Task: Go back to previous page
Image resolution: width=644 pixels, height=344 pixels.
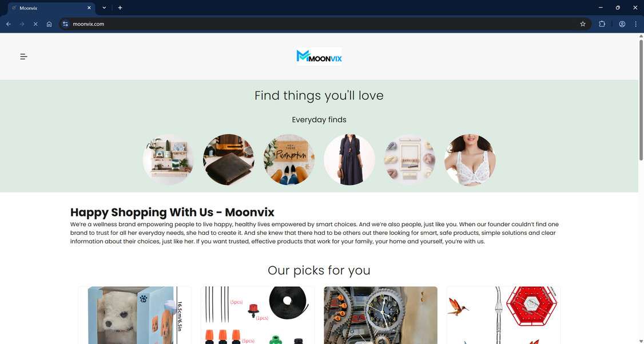Action: [x=9, y=24]
